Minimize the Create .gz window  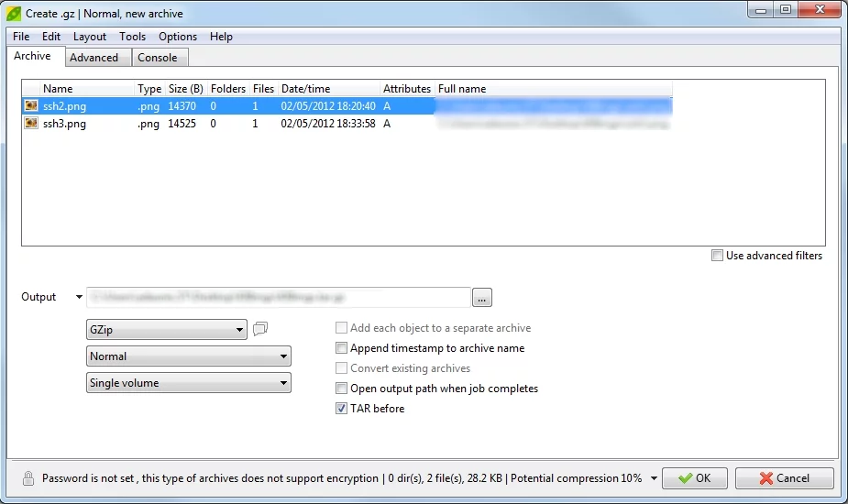(760, 10)
